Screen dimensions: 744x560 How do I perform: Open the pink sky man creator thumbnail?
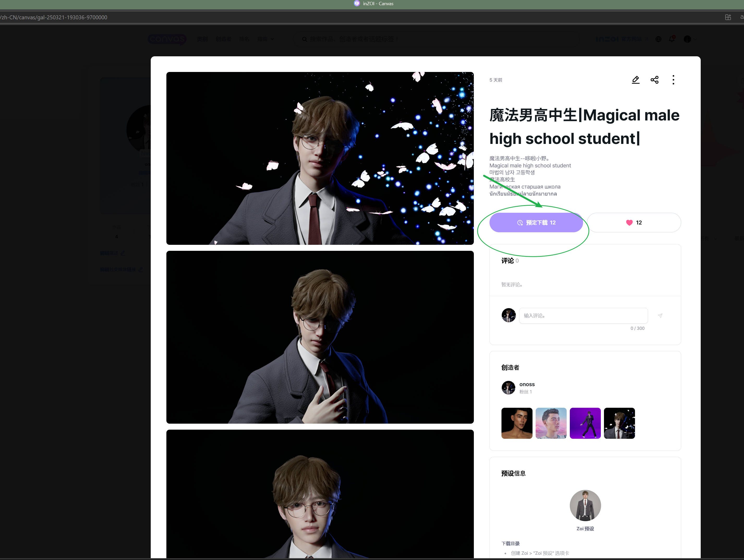click(x=551, y=423)
